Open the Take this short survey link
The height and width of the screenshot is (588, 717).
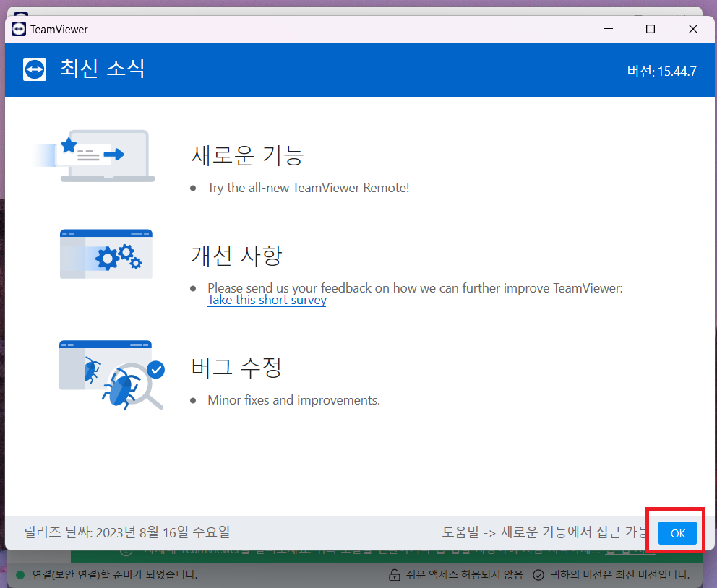tap(267, 300)
